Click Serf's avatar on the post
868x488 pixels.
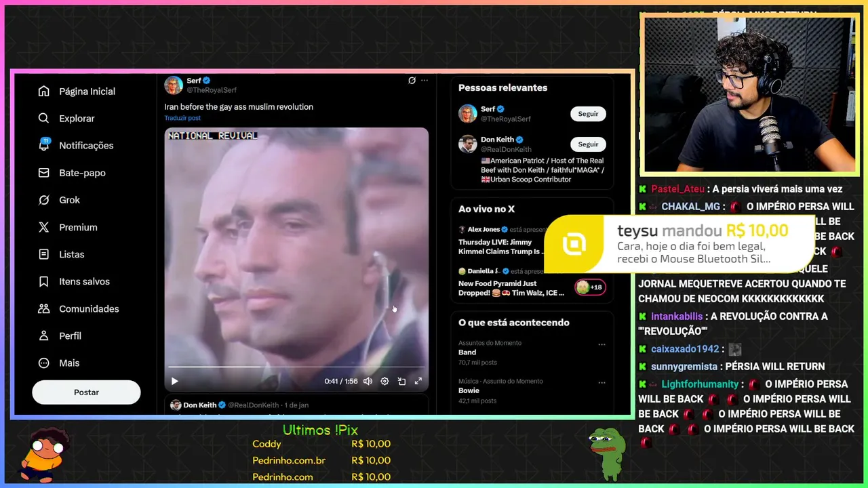click(x=174, y=85)
